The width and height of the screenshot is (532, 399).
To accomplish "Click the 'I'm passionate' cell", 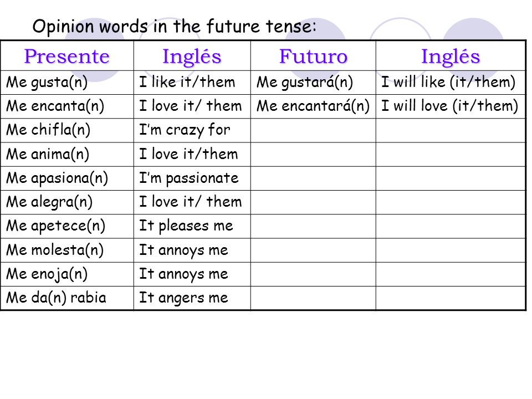I will point(192,178).
